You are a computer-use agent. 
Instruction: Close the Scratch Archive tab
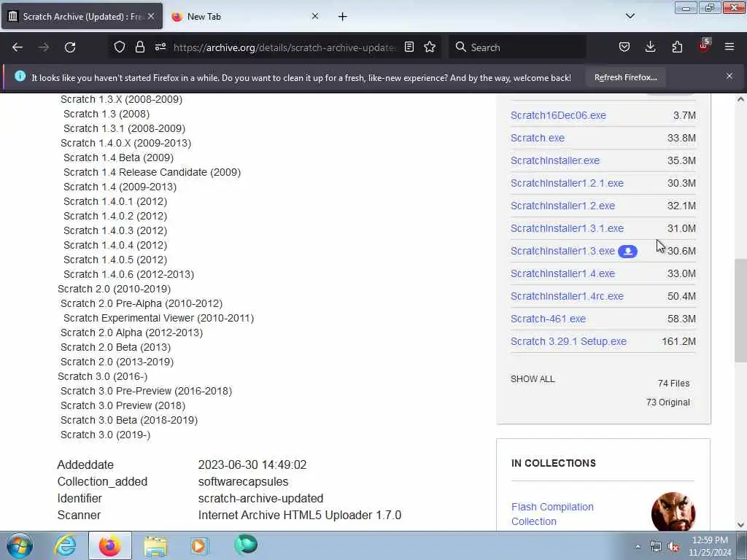(x=151, y=16)
